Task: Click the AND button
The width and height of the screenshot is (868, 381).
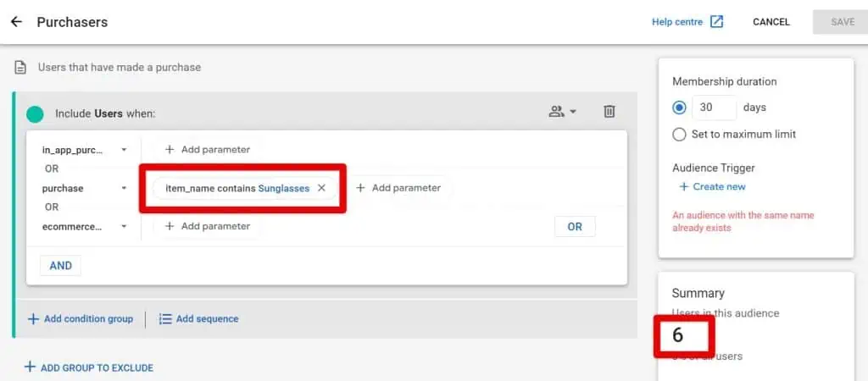Action: click(x=60, y=265)
